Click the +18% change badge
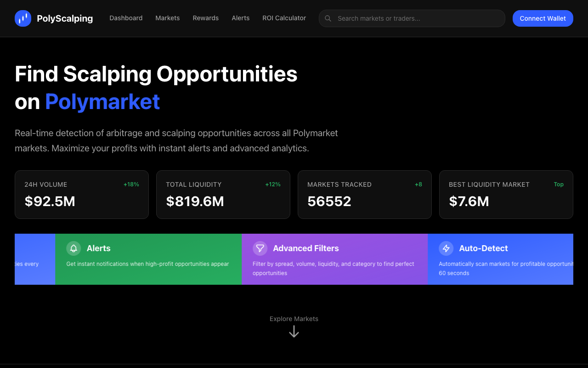The image size is (588, 368). [x=131, y=184]
